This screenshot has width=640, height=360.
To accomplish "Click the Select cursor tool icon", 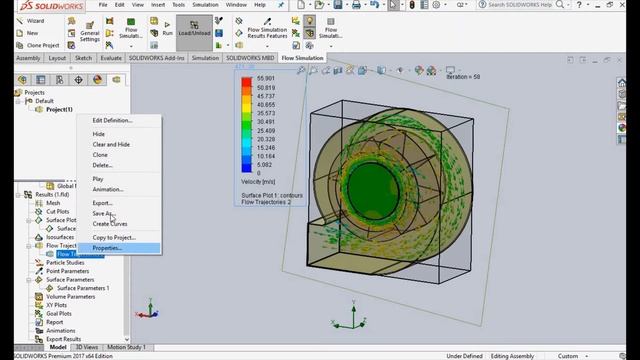I will (x=393, y=5).
